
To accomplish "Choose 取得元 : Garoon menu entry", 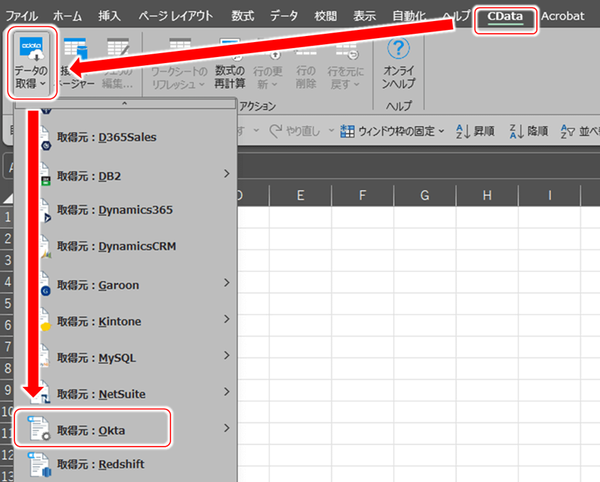I will [125, 285].
